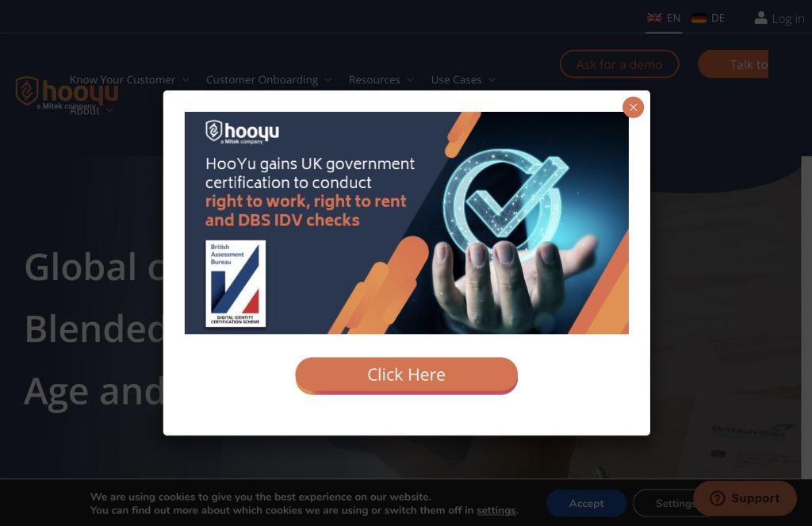
Task: Click the Ask for a demo button
Action: (x=619, y=64)
